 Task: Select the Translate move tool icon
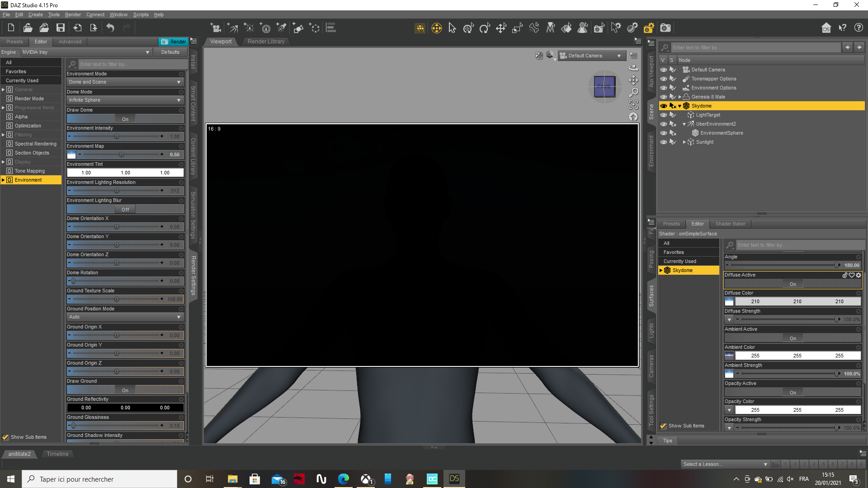pyautogui.click(x=501, y=28)
